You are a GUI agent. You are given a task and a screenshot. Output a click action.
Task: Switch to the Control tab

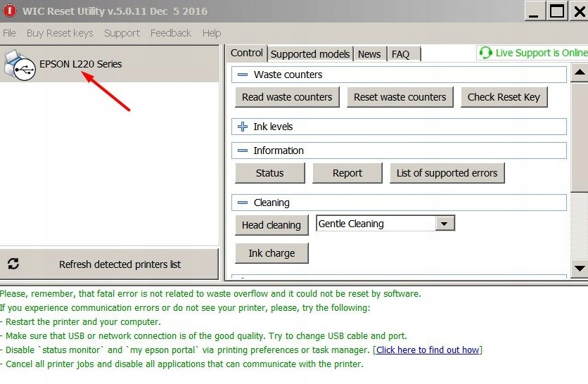click(246, 53)
